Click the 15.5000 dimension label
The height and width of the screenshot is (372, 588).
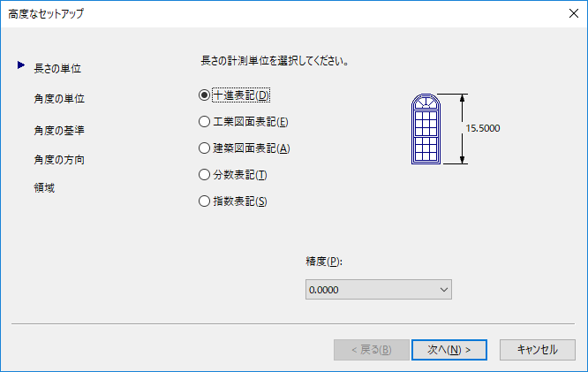tap(483, 128)
